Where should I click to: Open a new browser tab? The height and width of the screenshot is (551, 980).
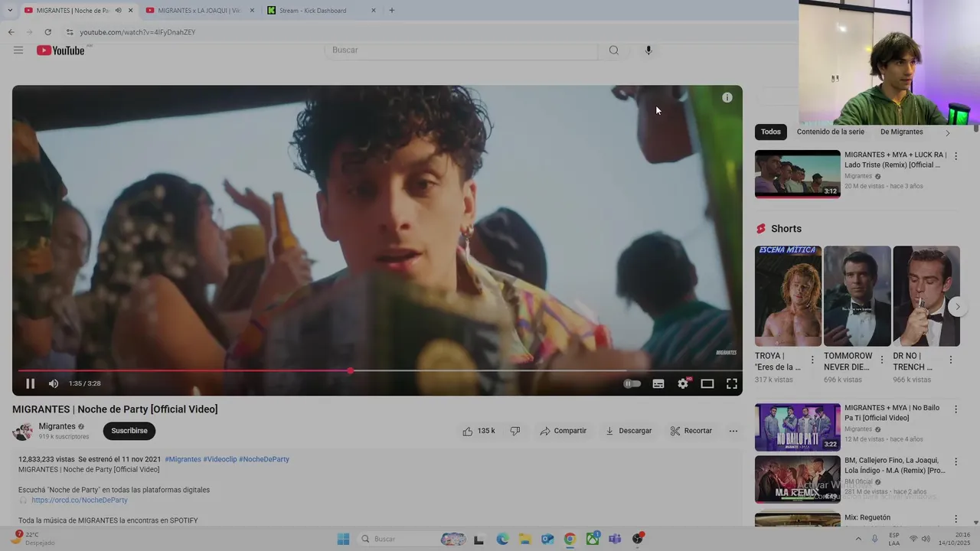392,11
